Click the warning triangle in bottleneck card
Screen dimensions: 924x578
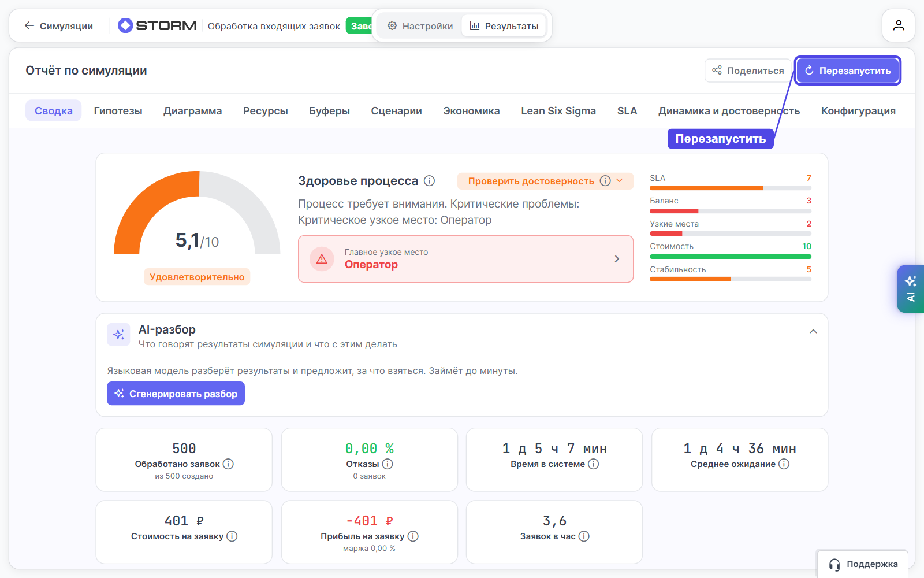322,259
